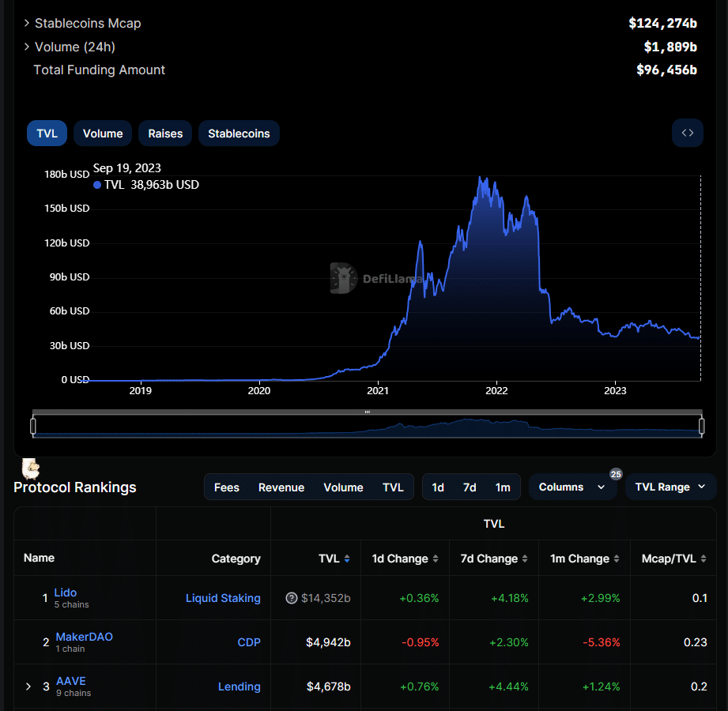
Task: Switch chart to Volume
Action: point(103,134)
